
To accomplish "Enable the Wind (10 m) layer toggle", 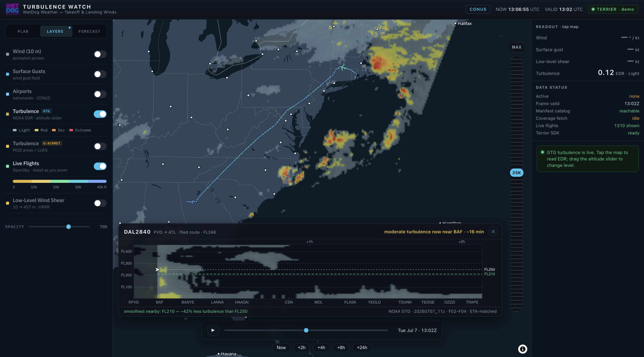I will [100, 54].
